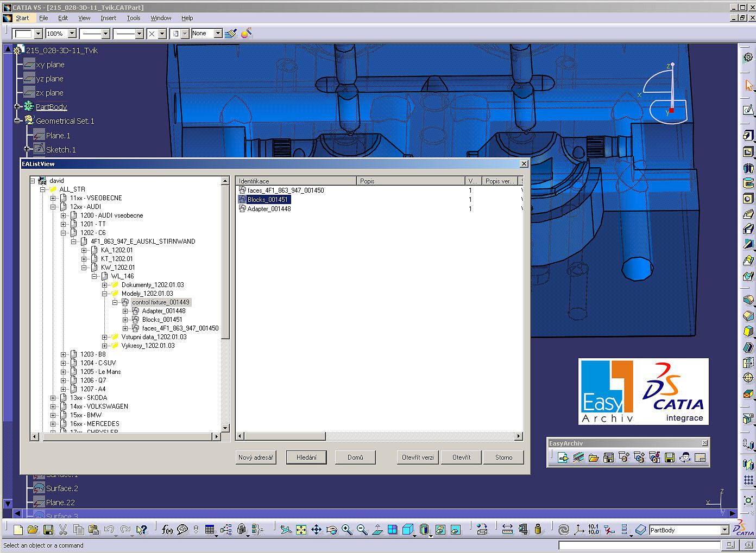Open the File menu
756x553 pixels.
43,18
